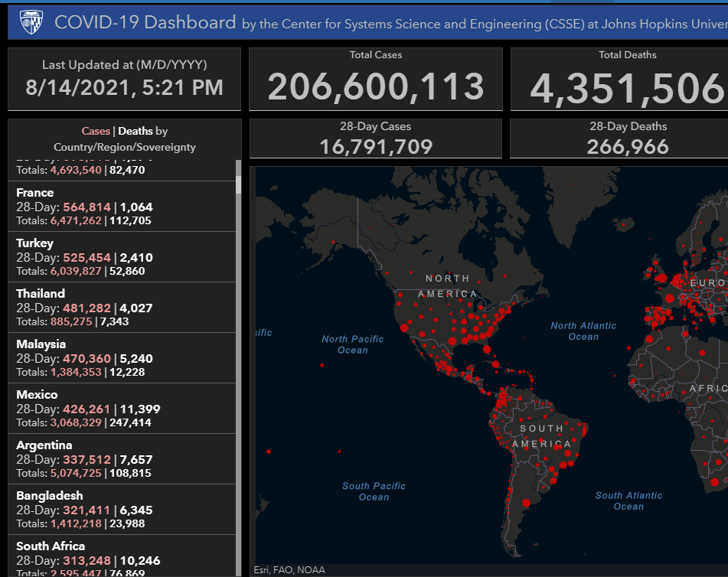Click the North America map label

[448, 286]
